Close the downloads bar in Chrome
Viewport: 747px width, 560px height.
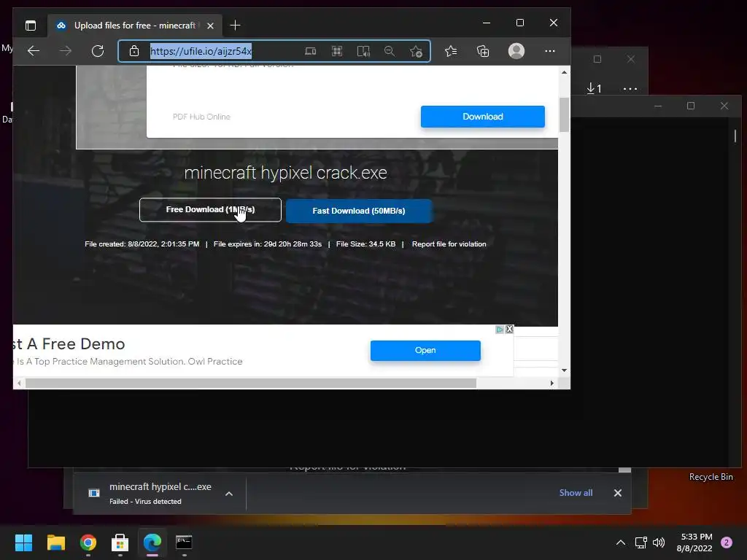pos(617,493)
